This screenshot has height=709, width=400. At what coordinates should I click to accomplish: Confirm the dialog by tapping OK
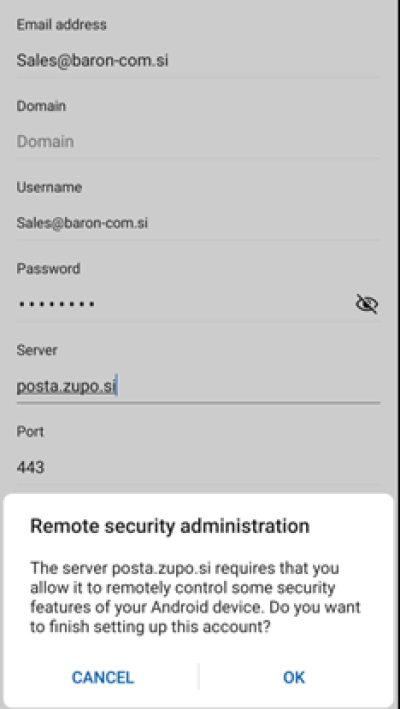click(294, 677)
